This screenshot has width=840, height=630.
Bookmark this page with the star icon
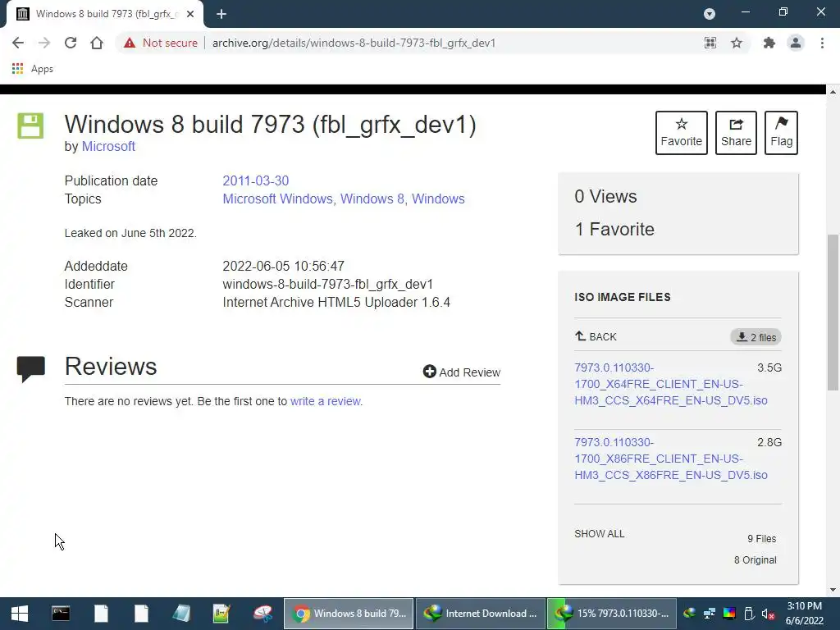click(x=737, y=43)
